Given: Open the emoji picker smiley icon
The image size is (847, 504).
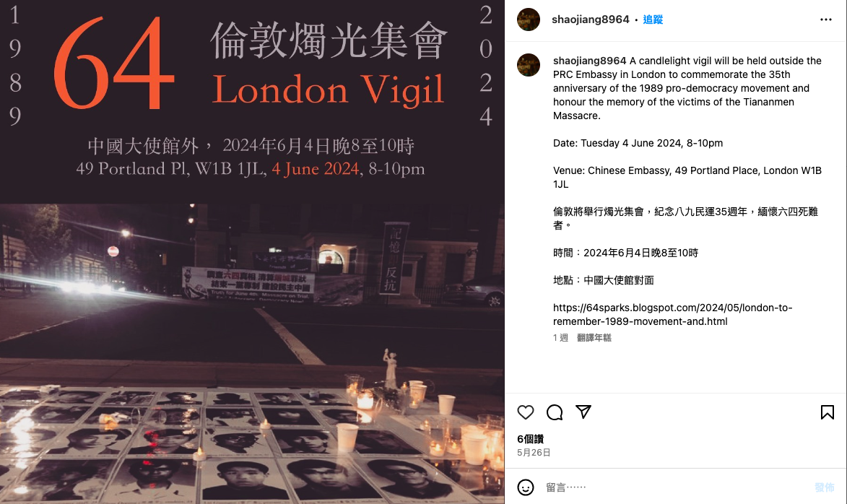Looking at the screenshot, I should point(525,487).
